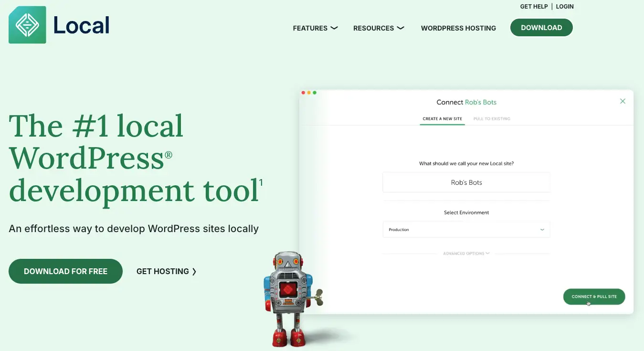The height and width of the screenshot is (351, 644).
Task: Click the Connect Rob's Bots dialog title
Action: (466, 102)
